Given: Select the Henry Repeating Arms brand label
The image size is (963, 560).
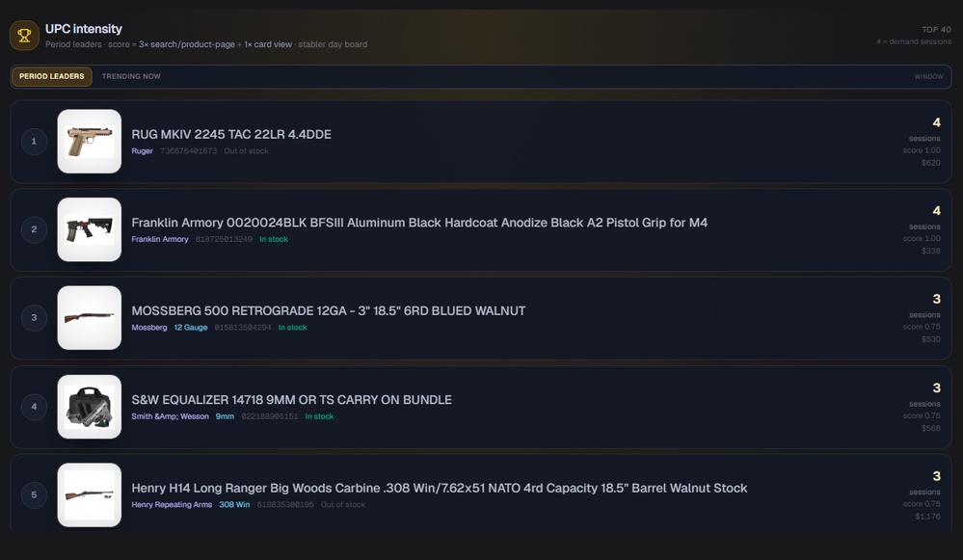Looking at the screenshot, I should (172, 505).
